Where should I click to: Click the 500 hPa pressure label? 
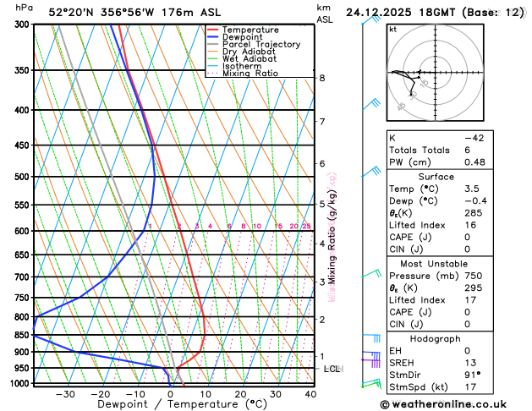(22, 177)
